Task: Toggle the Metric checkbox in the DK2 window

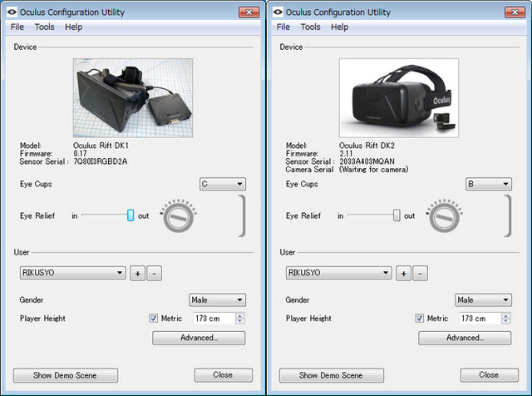Action: pyautogui.click(x=419, y=319)
